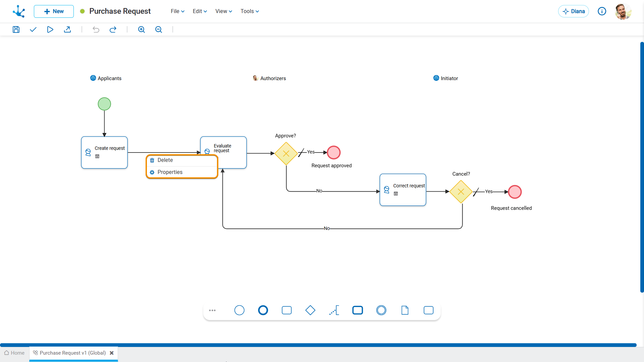This screenshot has width=644, height=362.
Task: Select the Request approved end event
Action: pos(334,153)
